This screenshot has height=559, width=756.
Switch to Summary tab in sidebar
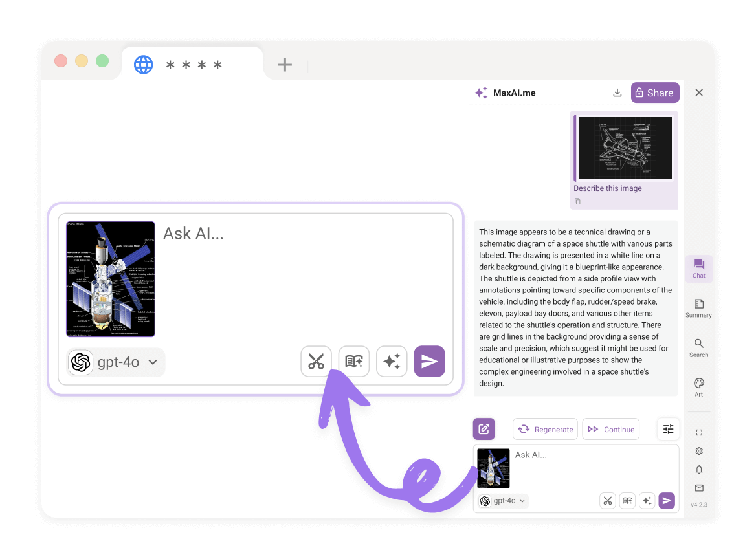point(698,309)
